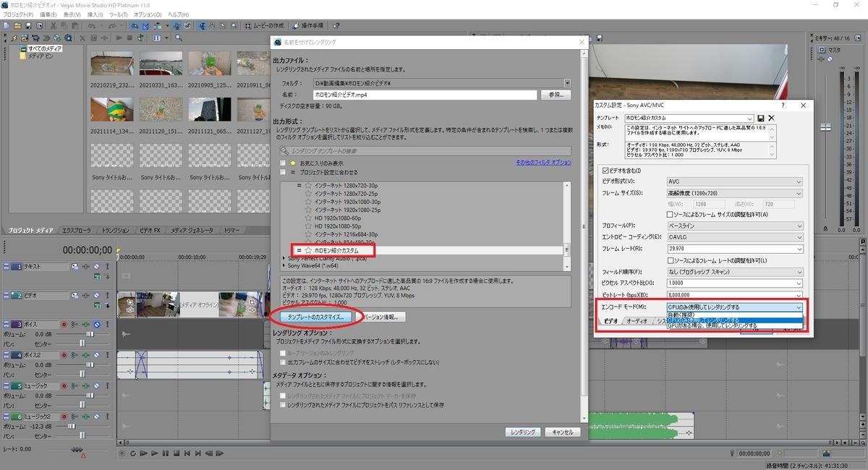Open a project via the folder toolbar icon
This screenshot has height=470, width=868.
17,25
